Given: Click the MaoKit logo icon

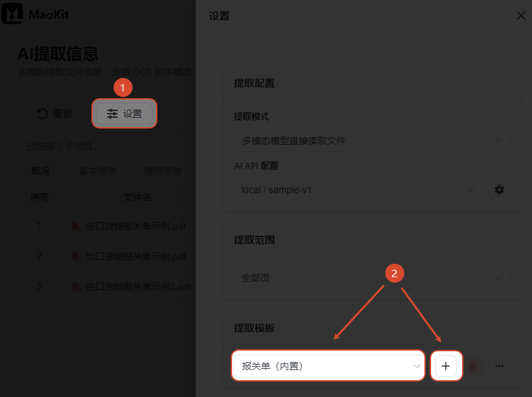Looking at the screenshot, I should [12, 13].
